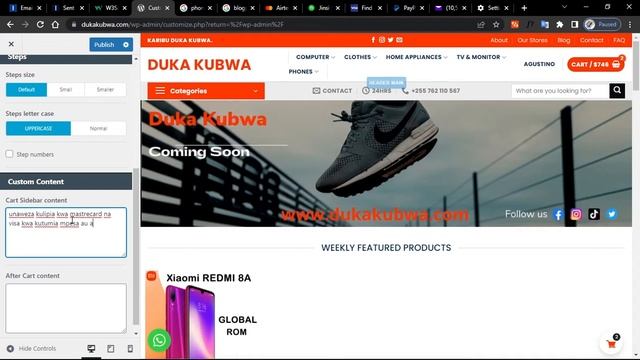
Task: Select Default steps size
Action: click(27, 89)
